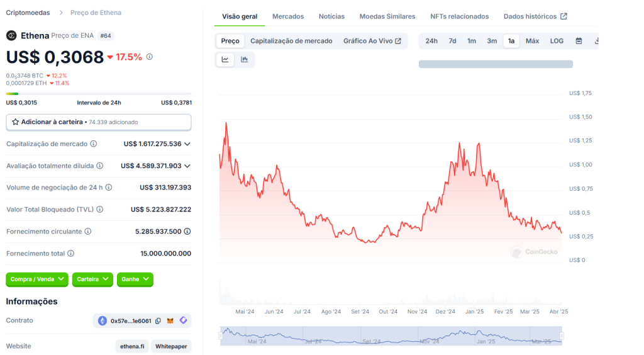Screen dimensions: 644x355
Task: Expand market cap value US$ 1.617.275.536
Action: click(x=187, y=144)
